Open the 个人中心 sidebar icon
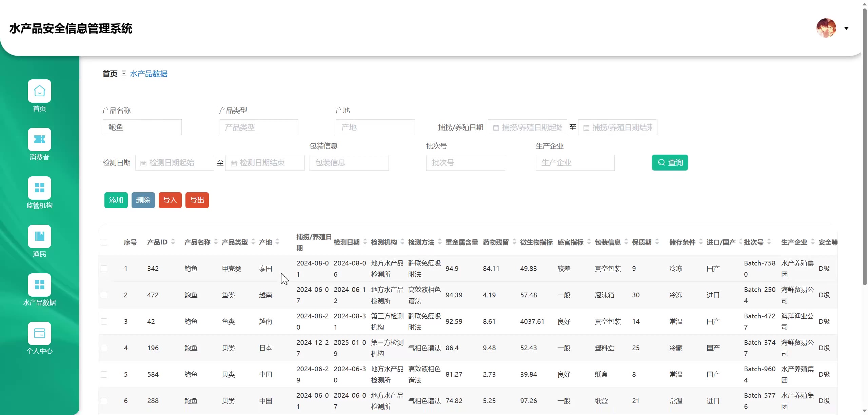The width and height of the screenshot is (868, 415). (39, 333)
